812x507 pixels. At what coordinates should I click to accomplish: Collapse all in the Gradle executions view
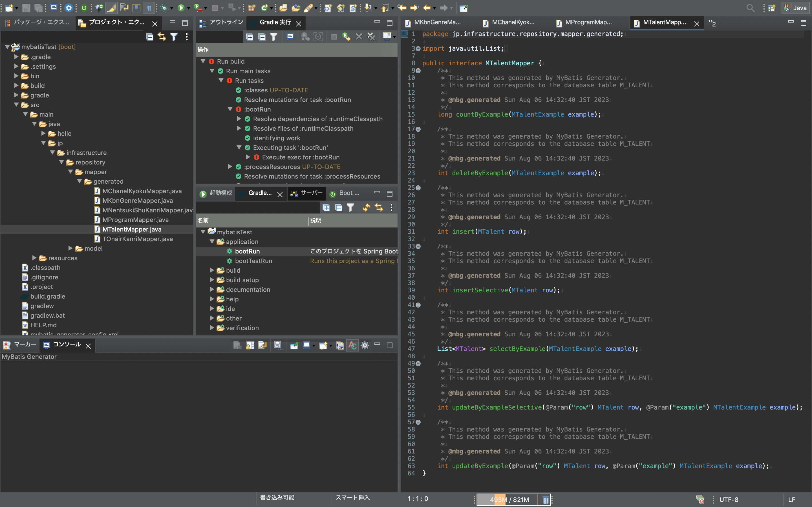pyautogui.click(x=262, y=37)
